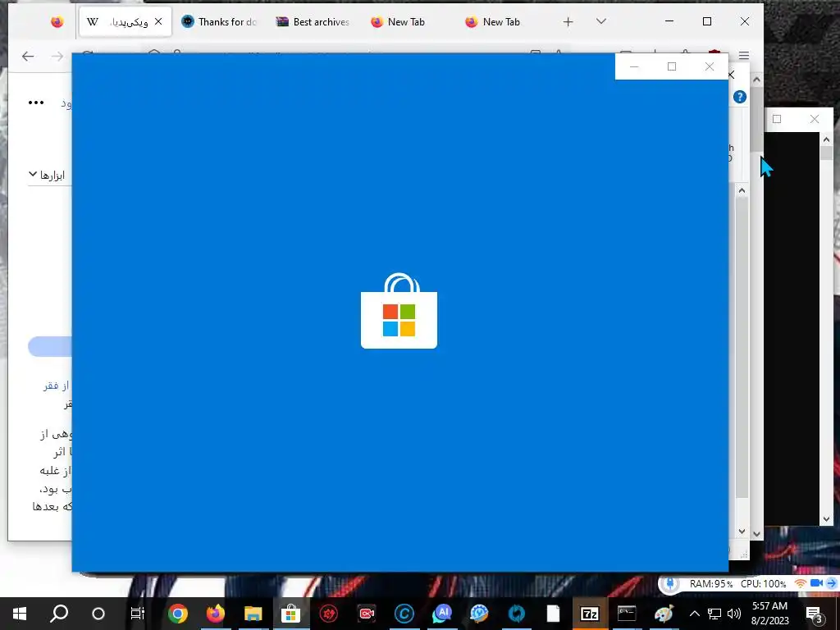
Task: Select Microsoft Store taskbar icon
Action: (x=291, y=614)
